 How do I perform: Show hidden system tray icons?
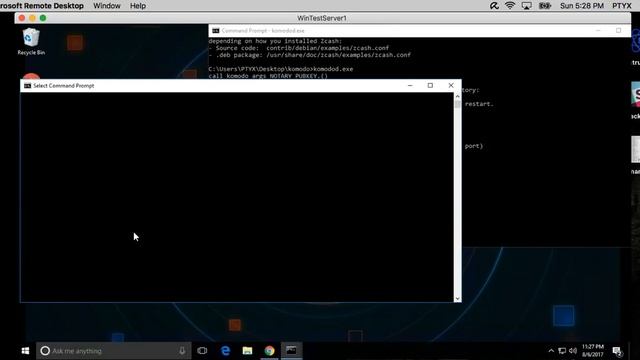551,351
